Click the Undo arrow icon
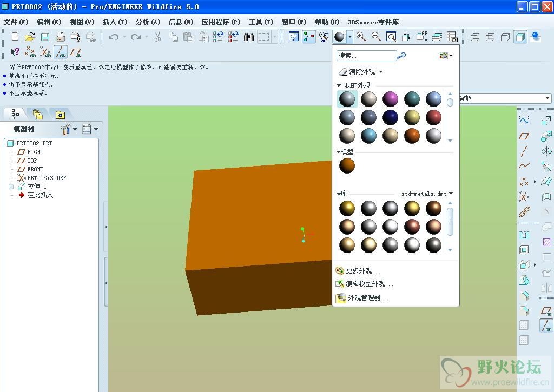This screenshot has width=554, height=392. 114,37
